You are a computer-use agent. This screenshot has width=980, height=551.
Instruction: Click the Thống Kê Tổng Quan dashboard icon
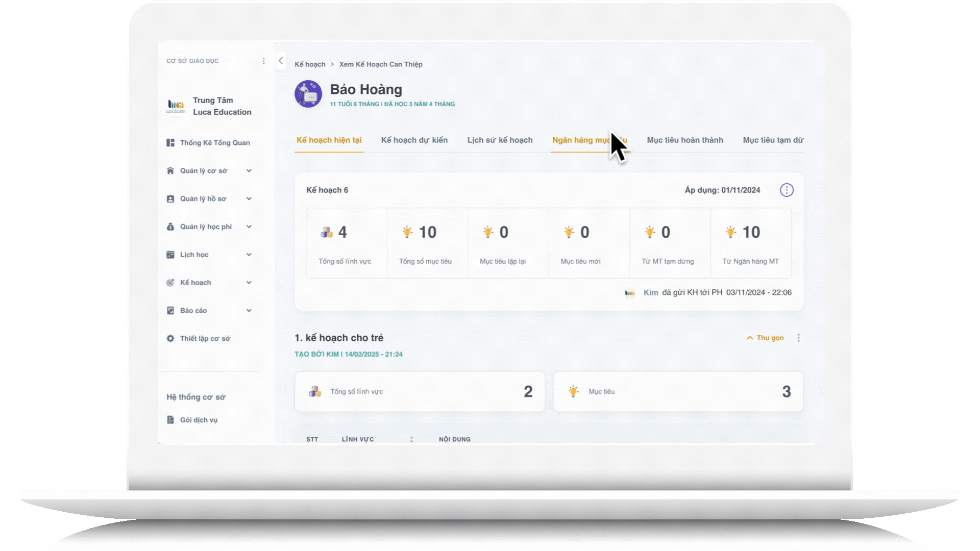coord(170,143)
